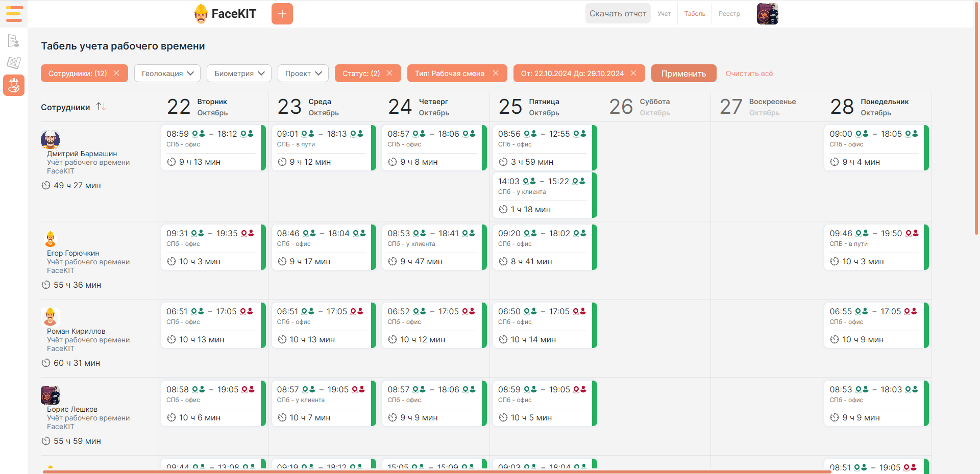Switch to the Реестр tab

729,14
